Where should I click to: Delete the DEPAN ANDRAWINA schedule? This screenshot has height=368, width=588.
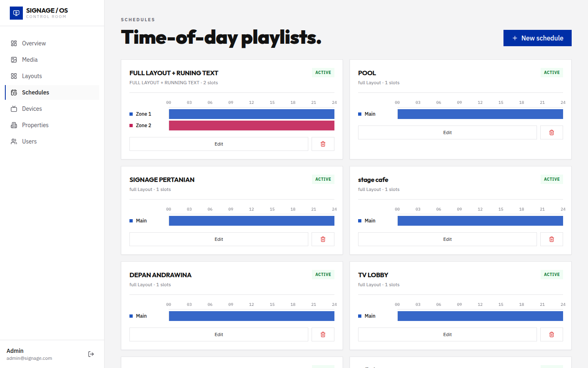323,334
